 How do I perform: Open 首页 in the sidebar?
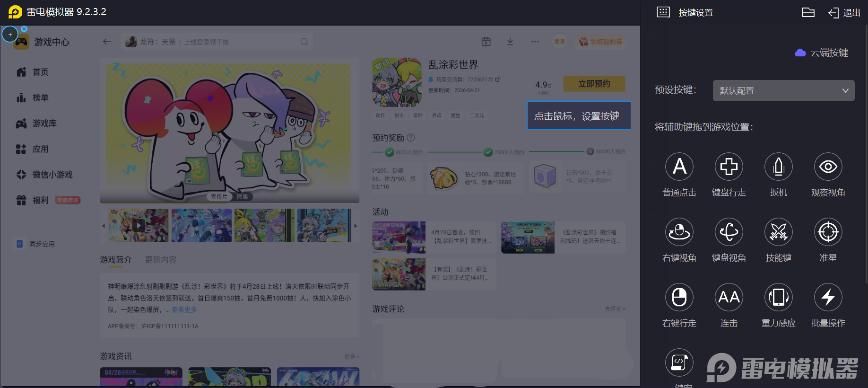33,72
